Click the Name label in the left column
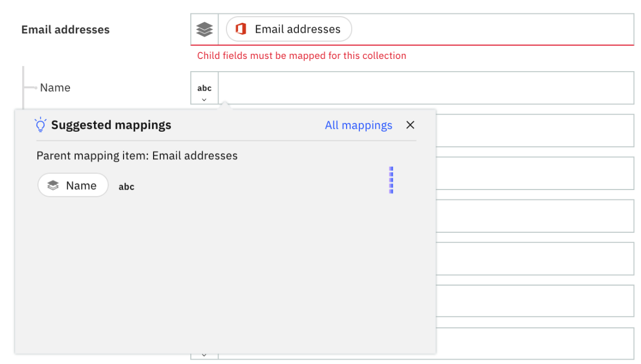 [x=55, y=87]
